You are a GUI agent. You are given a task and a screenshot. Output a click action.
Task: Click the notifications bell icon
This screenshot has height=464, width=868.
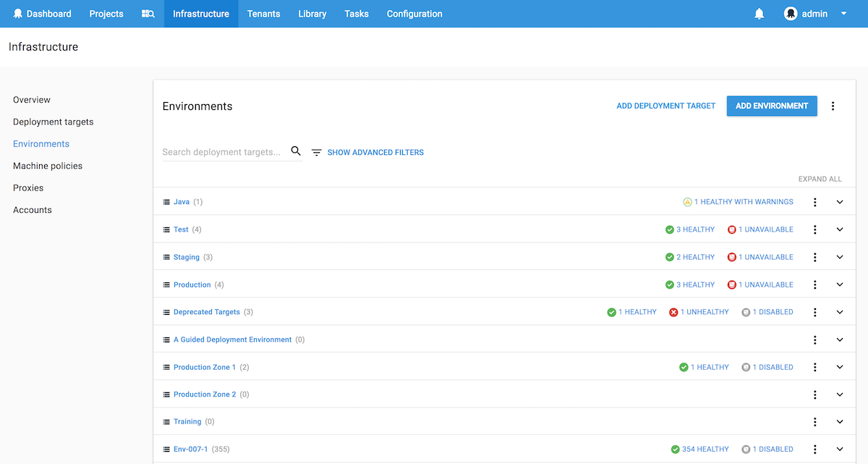coord(759,14)
